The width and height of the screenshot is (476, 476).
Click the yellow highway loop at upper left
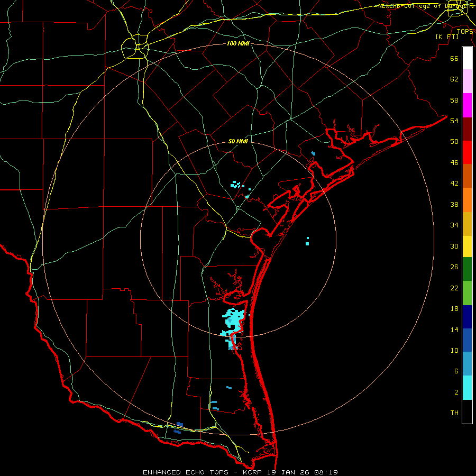point(135,47)
